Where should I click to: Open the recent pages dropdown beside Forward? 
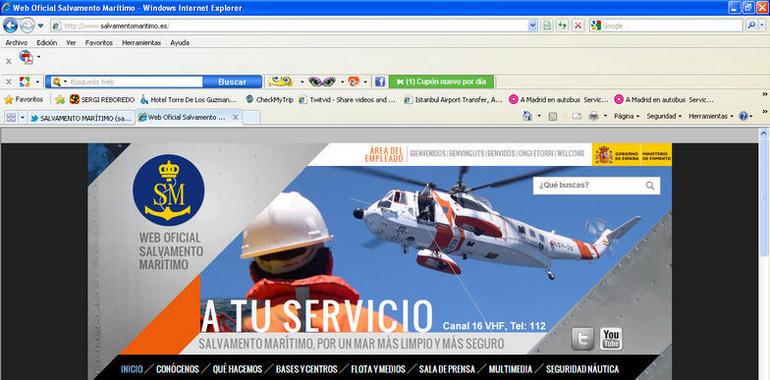[x=41, y=26]
